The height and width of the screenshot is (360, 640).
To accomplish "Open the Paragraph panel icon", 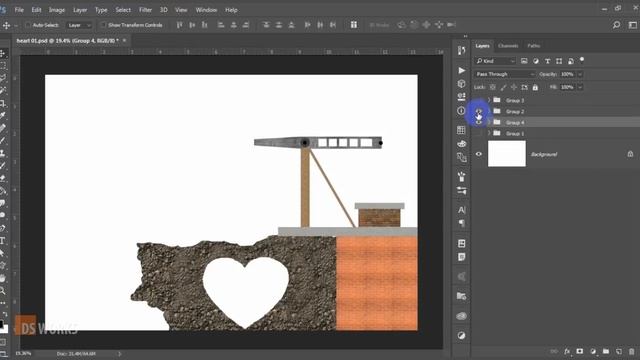I will click(x=462, y=223).
